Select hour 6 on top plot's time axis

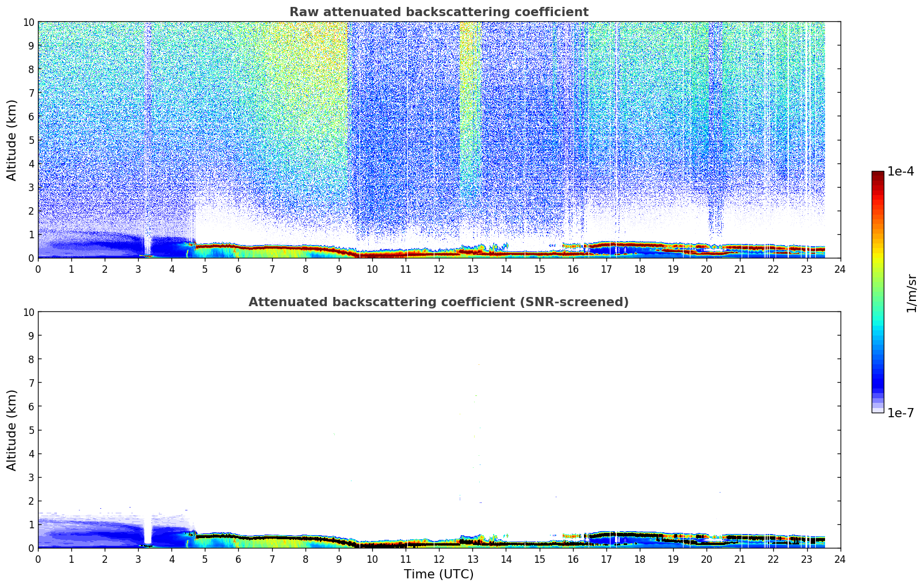(238, 269)
